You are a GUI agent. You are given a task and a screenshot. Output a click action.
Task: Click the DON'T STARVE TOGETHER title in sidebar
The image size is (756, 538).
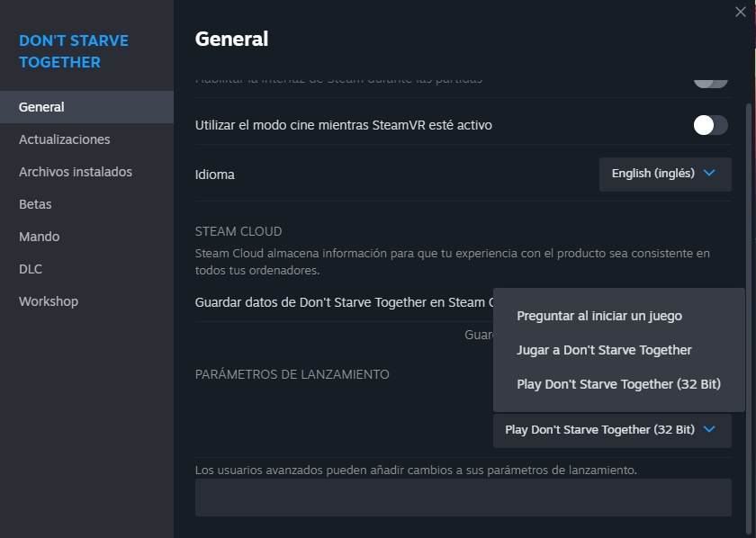pos(74,51)
